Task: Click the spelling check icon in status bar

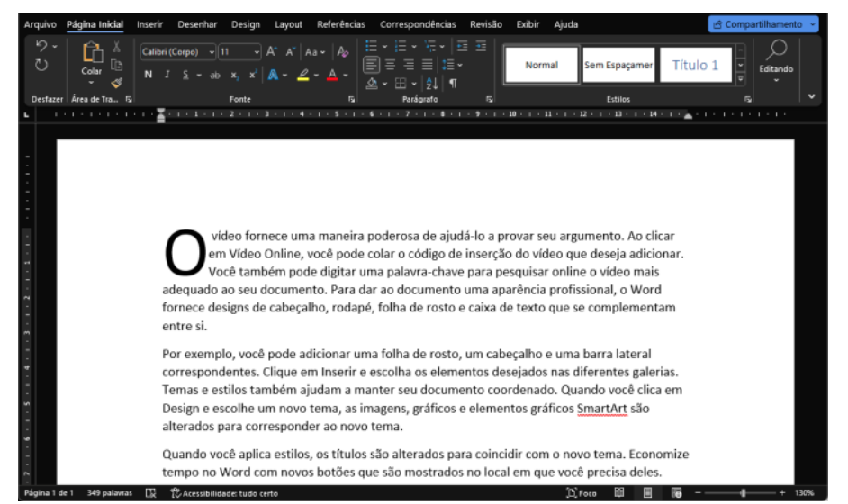Action: [151, 492]
